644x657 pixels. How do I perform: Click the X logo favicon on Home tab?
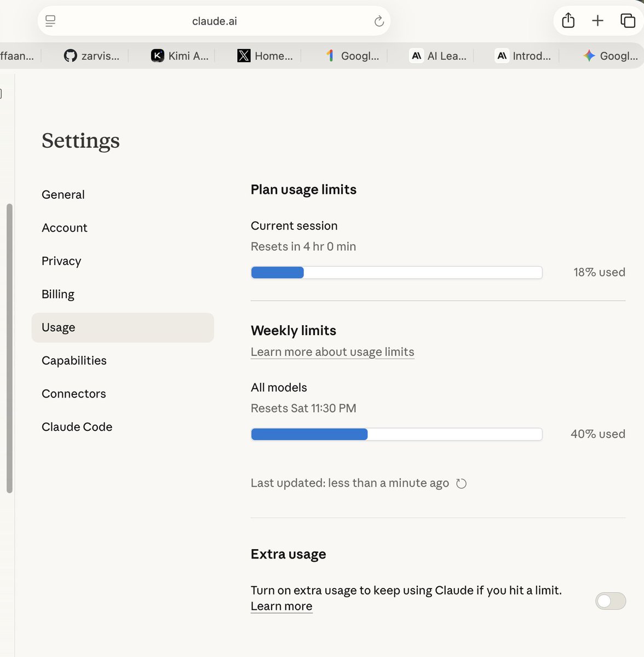pyautogui.click(x=244, y=56)
